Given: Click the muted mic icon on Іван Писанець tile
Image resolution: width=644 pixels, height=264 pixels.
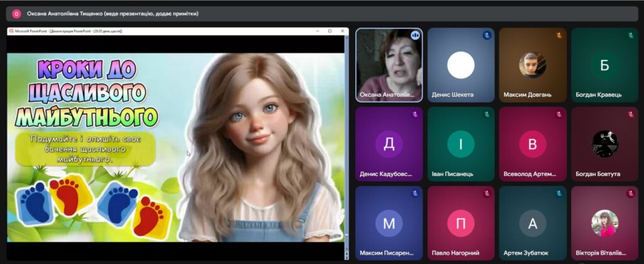Looking at the screenshot, I should coord(486,114).
